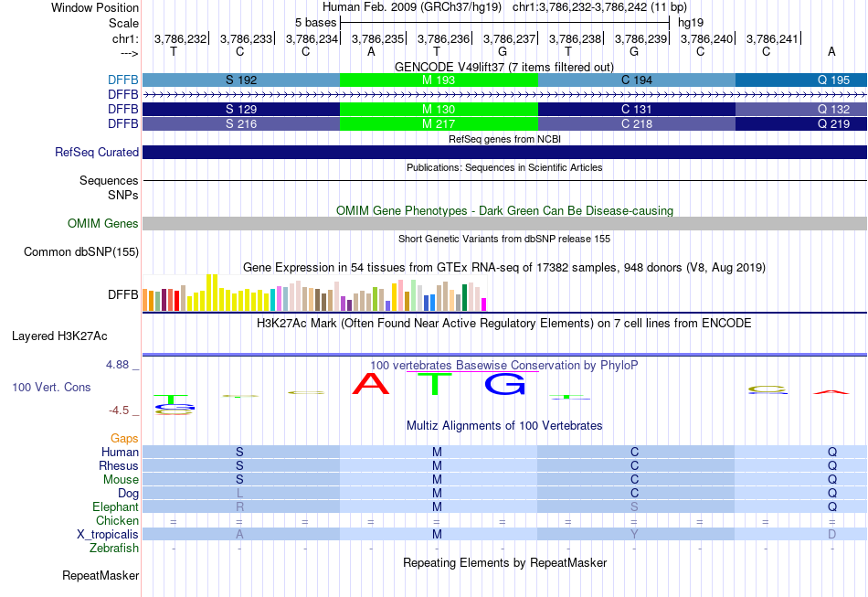Select the Dog alignment row label
868x597 pixels.
coord(128,494)
